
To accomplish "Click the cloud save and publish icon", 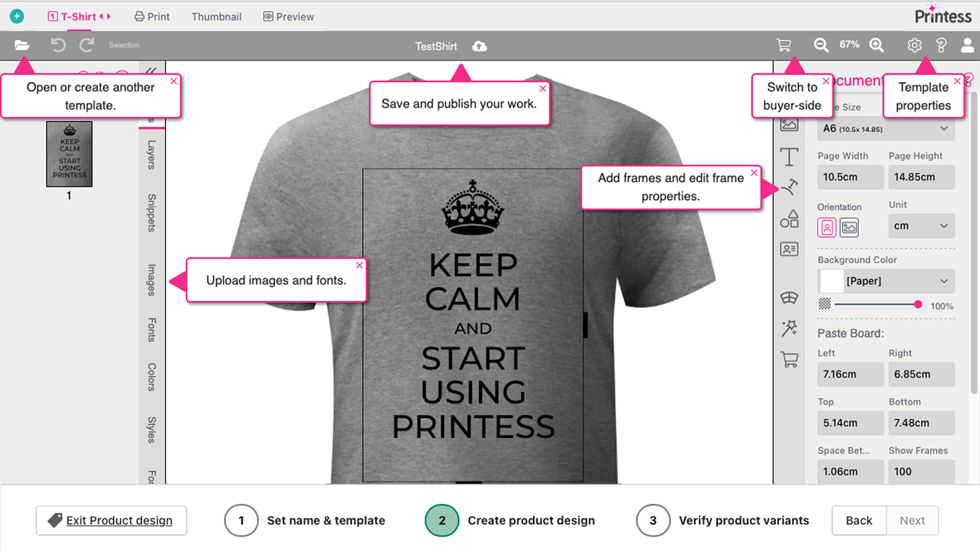I will click(480, 46).
